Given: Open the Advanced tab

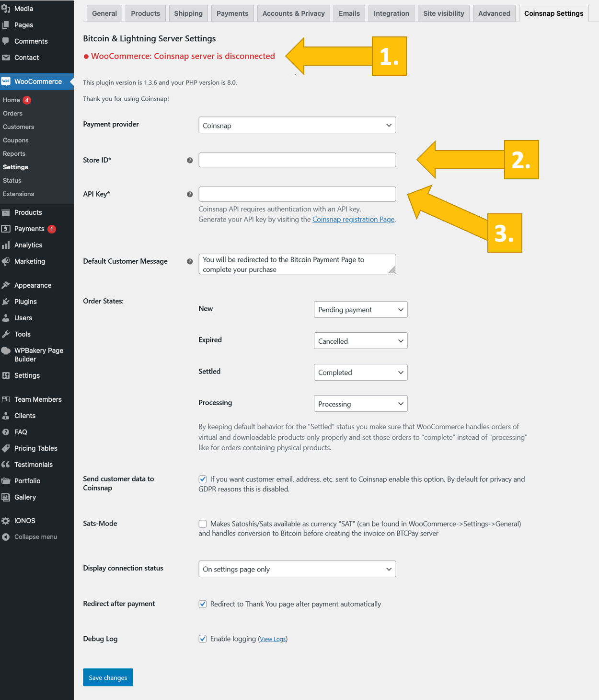Looking at the screenshot, I should coord(494,13).
